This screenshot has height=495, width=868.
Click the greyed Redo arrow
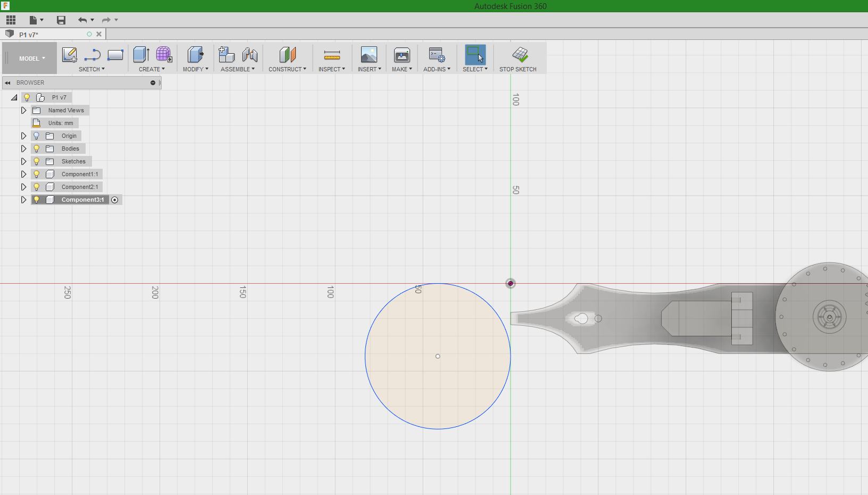106,20
